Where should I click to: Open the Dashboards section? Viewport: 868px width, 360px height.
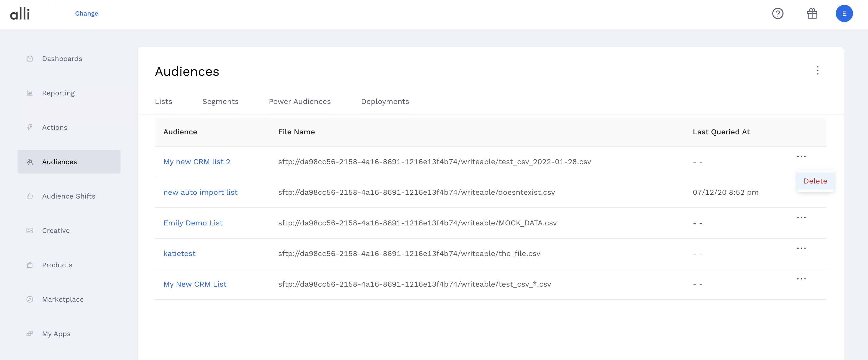tap(62, 58)
